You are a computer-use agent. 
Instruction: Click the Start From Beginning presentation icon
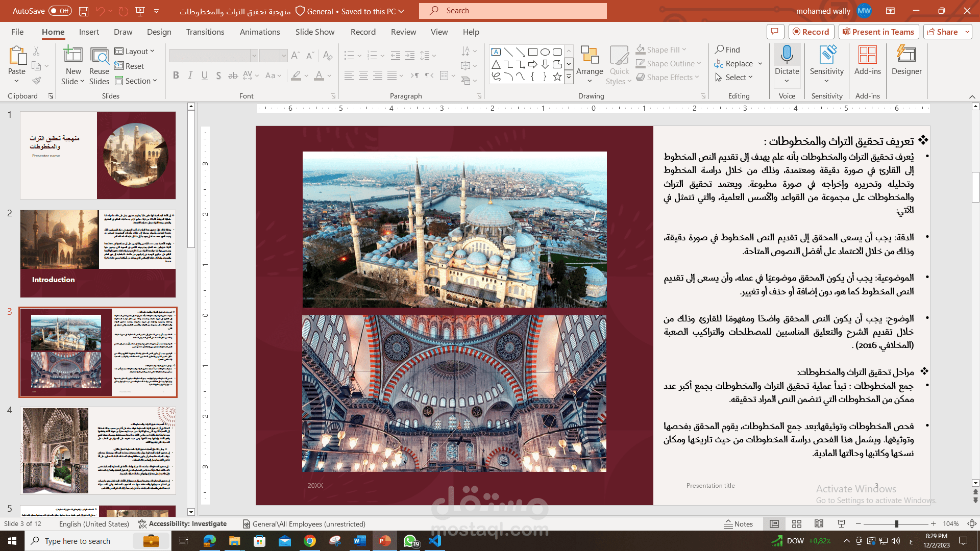coord(140,11)
